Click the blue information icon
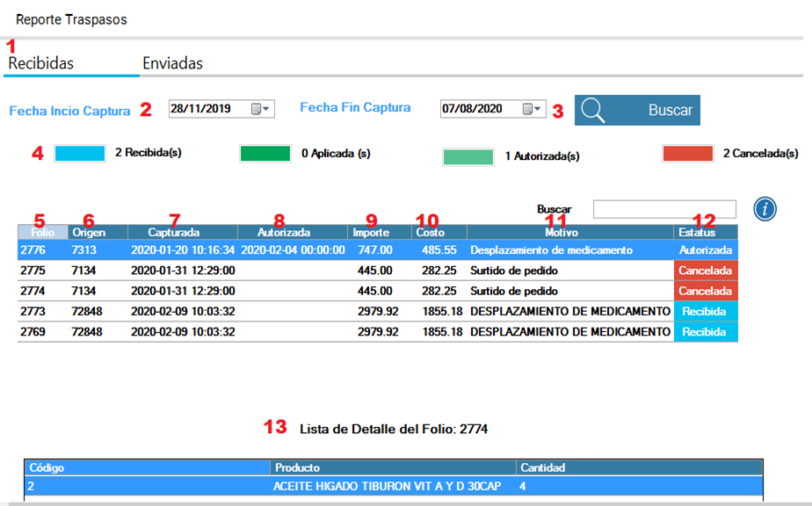Viewport: 812px width, 506px height. (765, 209)
